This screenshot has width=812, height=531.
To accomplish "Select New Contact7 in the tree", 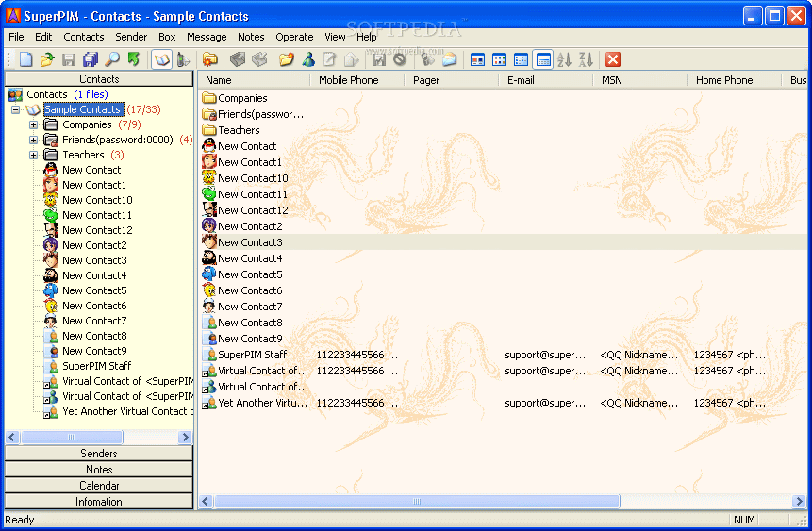I will 94,321.
